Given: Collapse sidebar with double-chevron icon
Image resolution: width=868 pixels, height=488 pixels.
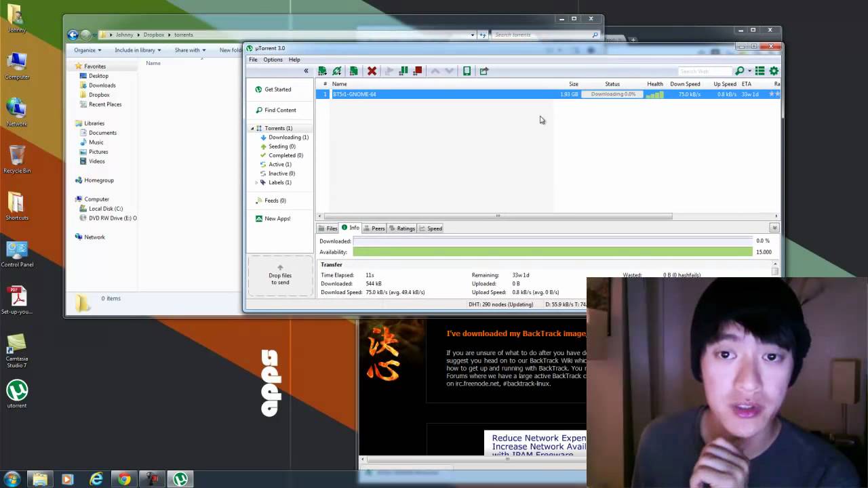Looking at the screenshot, I should click(x=306, y=70).
